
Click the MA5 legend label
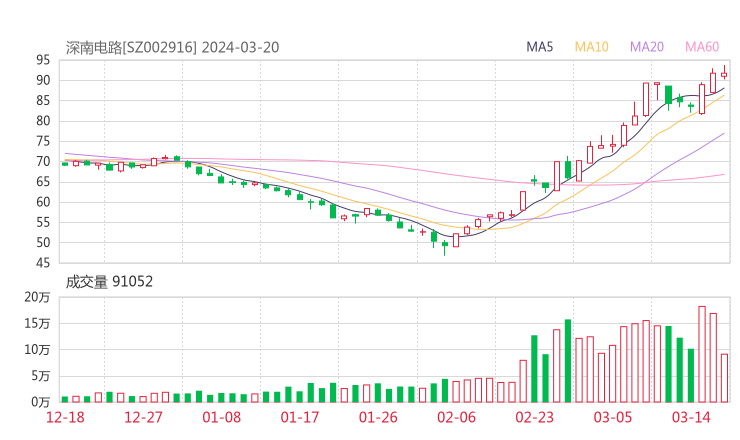pos(539,47)
